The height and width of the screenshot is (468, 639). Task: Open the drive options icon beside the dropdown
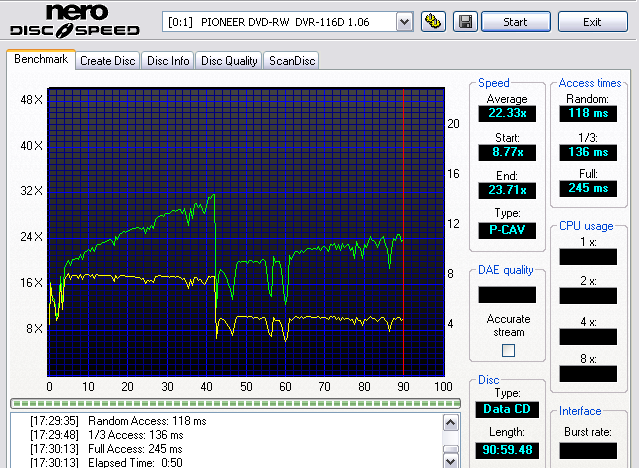(x=433, y=21)
